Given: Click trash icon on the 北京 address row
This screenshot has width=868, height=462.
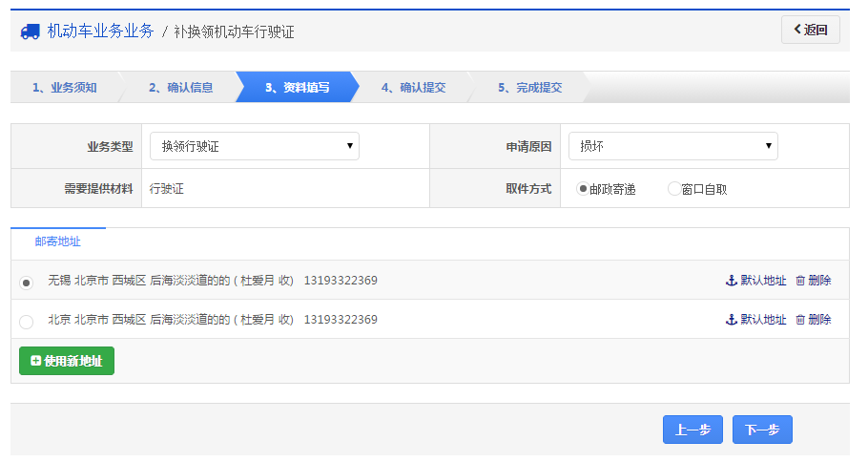Looking at the screenshot, I should (x=800, y=320).
